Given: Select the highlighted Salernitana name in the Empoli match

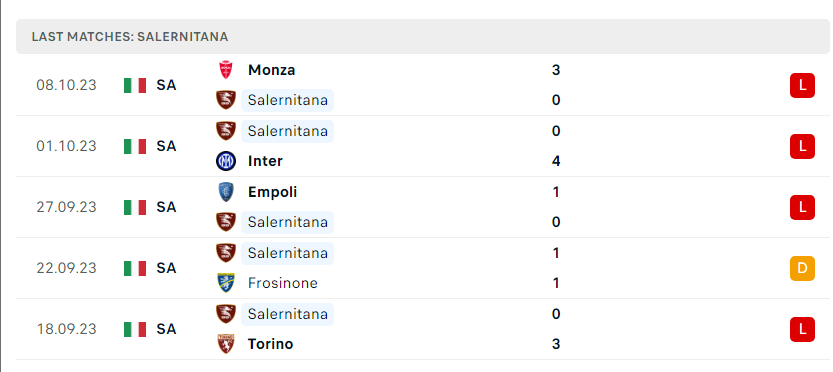Looking at the screenshot, I should 287,222.
